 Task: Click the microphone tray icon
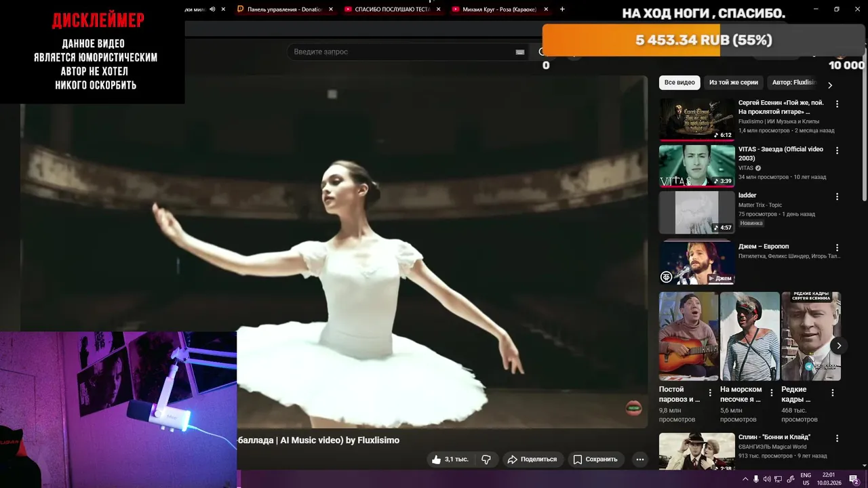tap(756, 479)
